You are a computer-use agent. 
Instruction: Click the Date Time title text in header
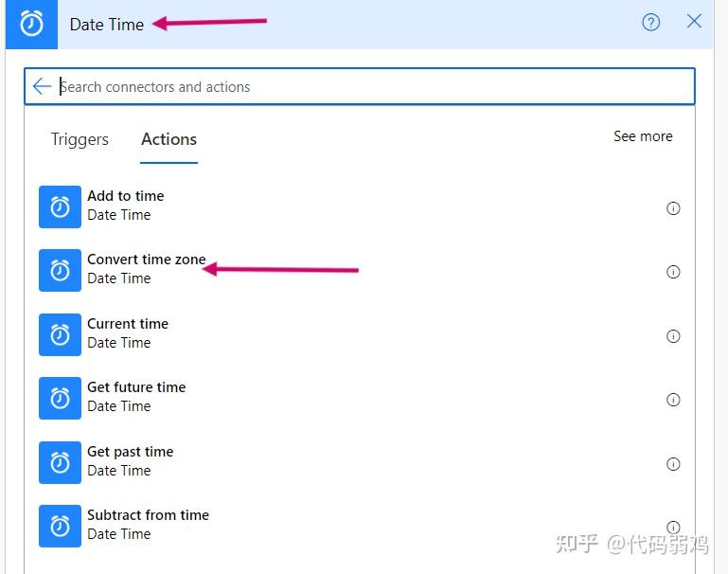pyautogui.click(x=107, y=24)
